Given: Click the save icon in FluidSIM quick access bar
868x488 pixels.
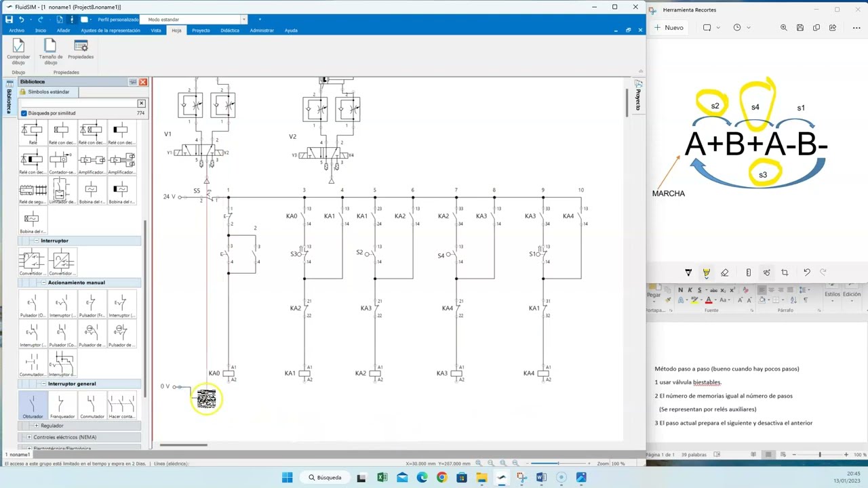Looking at the screenshot, I should (x=9, y=20).
